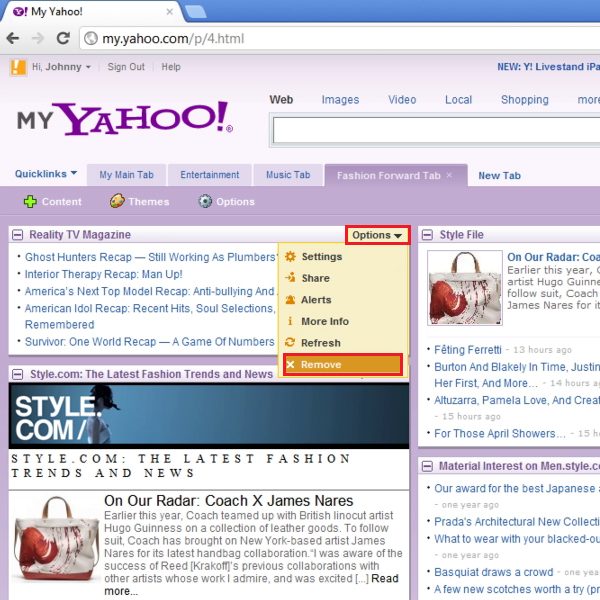600x600 pixels.
Task: Select the Images search category
Action: pyautogui.click(x=340, y=100)
